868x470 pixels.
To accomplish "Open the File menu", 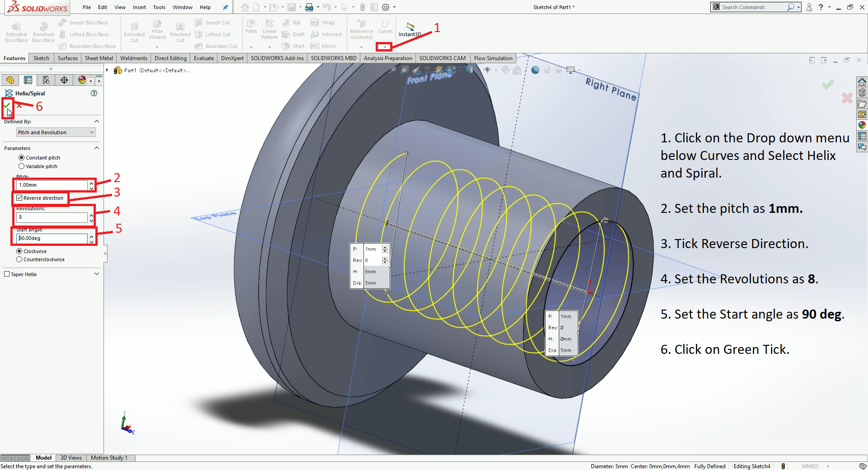I will coord(87,7).
